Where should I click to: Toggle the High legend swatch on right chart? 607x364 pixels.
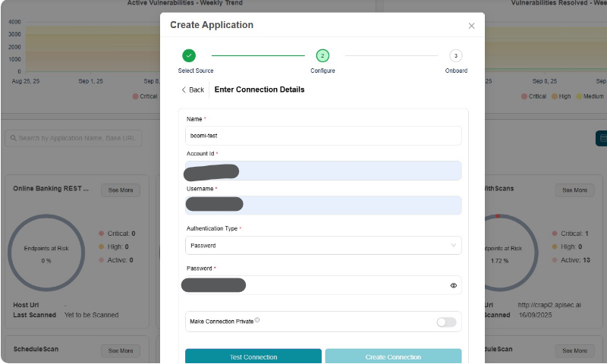[555, 96]
